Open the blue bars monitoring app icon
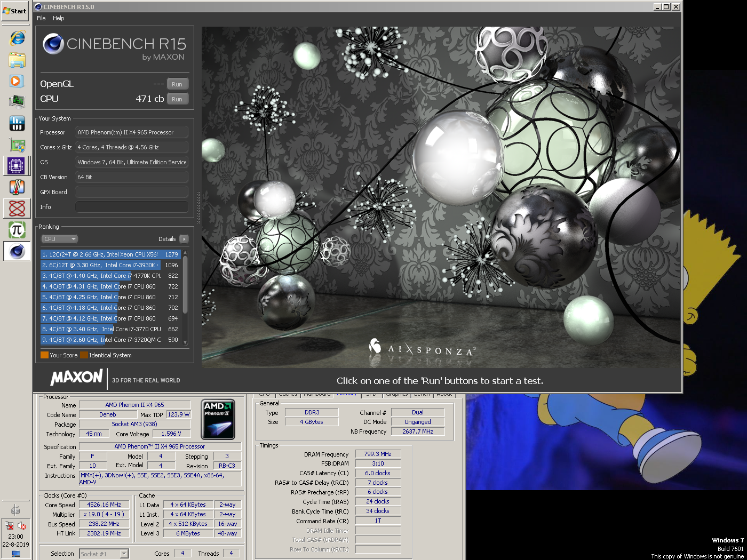 click(x=17, y=123)
